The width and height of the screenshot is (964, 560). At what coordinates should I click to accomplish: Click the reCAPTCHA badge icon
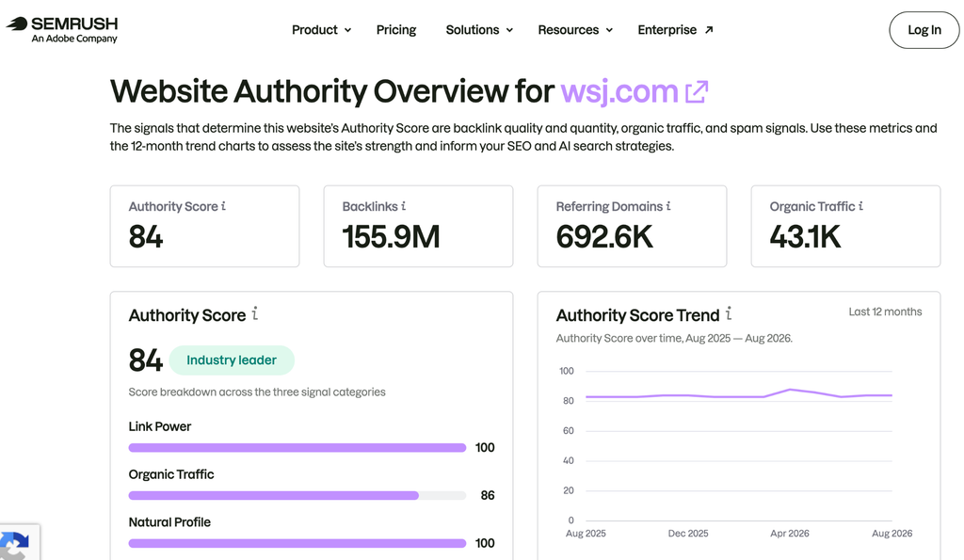15,546
